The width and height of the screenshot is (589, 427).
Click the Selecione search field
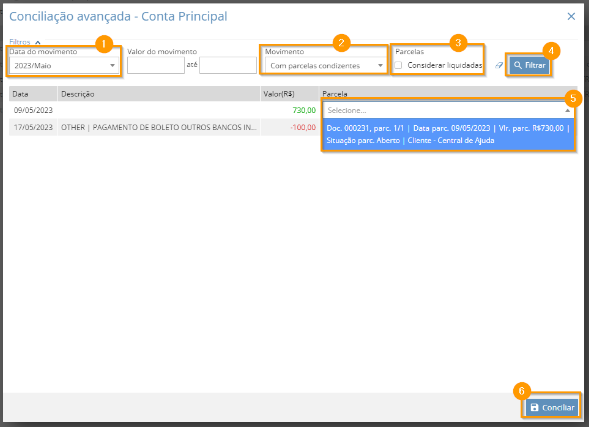[443, 110]
